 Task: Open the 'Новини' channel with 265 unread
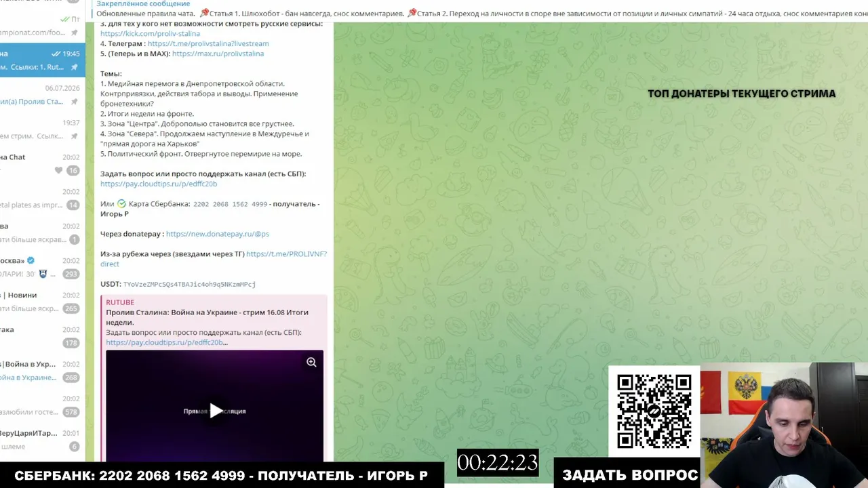click(42, 302)
